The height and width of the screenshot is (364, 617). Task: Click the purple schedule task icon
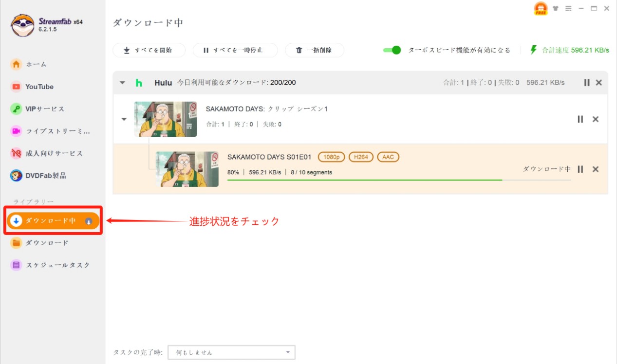(x=16, y=265)
